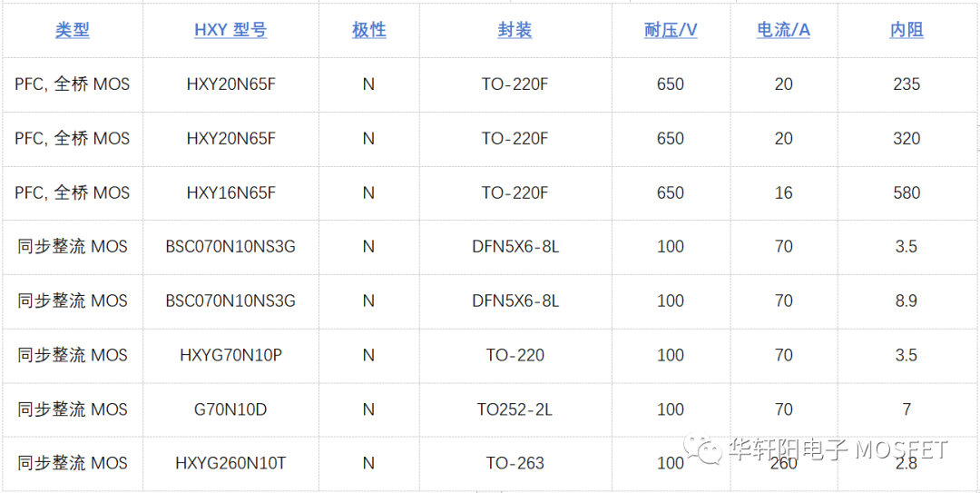Select model HXYG70N10P
The height and width of the screenshot is (493, 980).
pos(230,355)
